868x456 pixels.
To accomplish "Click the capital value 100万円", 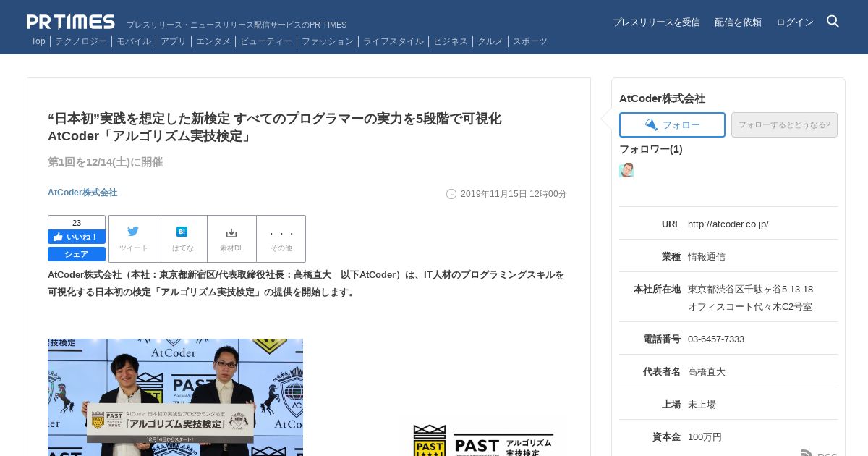I will coord(705,436).
